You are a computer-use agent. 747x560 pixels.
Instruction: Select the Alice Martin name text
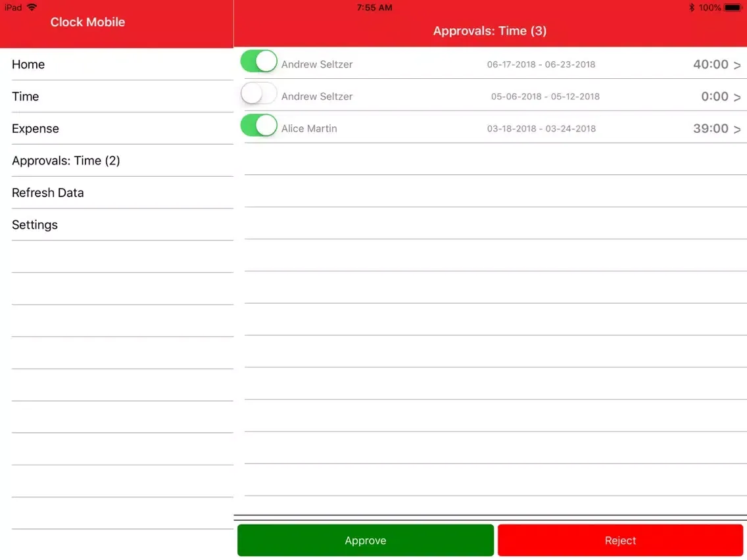(x=308, y=129)
